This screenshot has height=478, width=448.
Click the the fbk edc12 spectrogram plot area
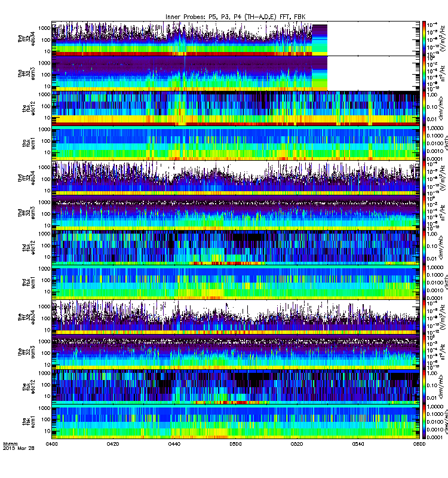coord(235,387)
